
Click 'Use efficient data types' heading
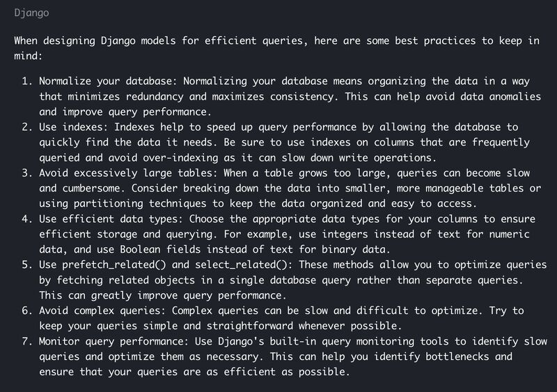(111, 219)
